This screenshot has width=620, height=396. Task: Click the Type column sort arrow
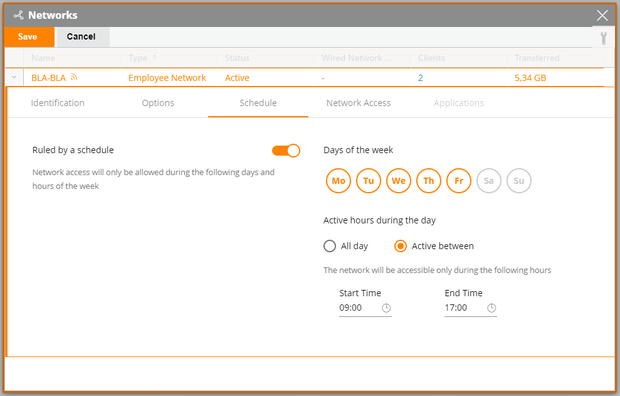click(155, 58)
